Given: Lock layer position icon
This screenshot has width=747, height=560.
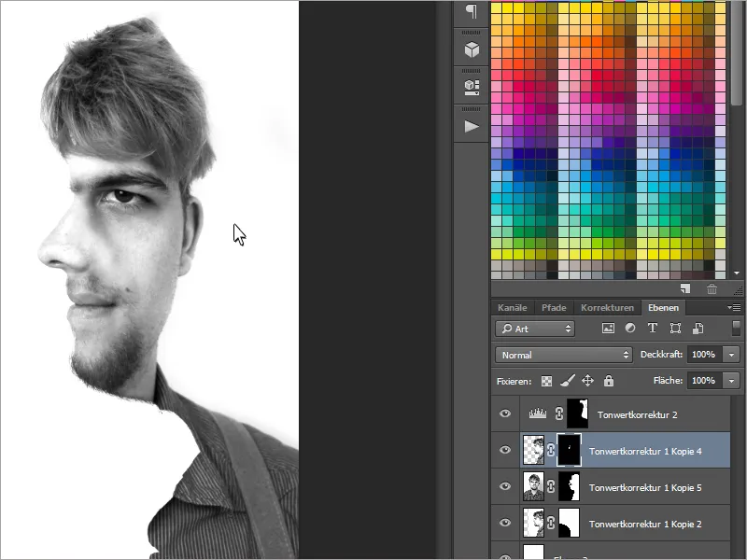Looking at the screenshot, I should coord(587,381).
